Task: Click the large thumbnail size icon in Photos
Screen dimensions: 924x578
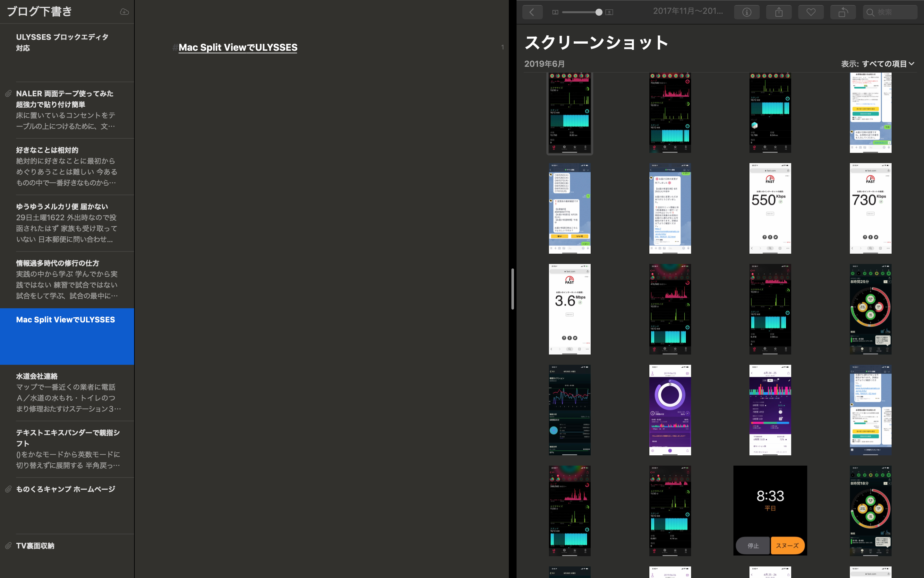Action: point(609,12)
